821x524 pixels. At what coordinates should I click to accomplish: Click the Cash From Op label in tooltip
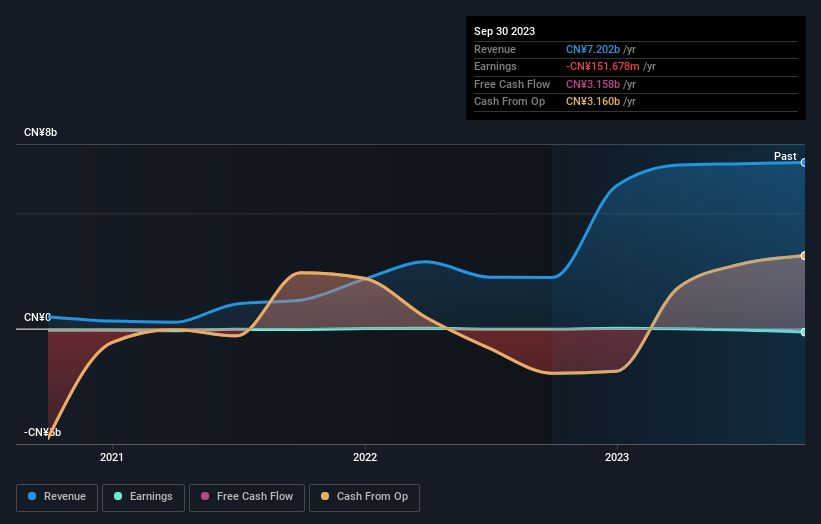[509, 102]
